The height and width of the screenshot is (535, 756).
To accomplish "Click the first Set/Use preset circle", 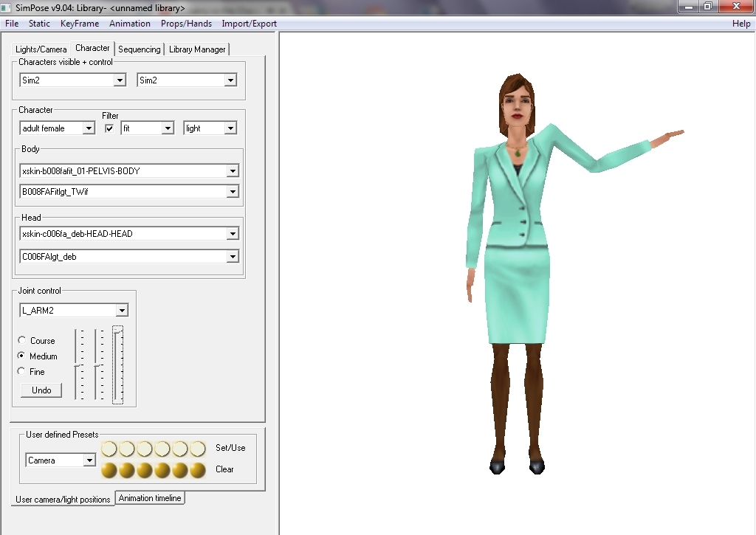I will (x=109, y=449).
